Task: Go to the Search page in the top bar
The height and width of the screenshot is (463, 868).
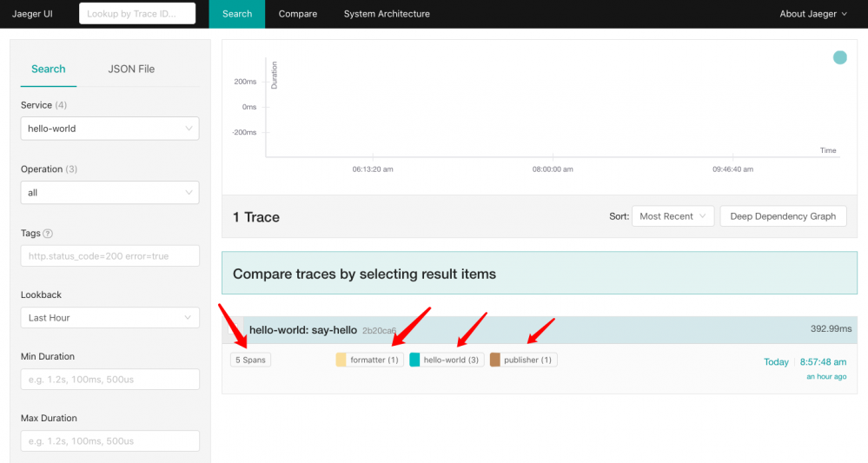Action: [x=237, y=14]
